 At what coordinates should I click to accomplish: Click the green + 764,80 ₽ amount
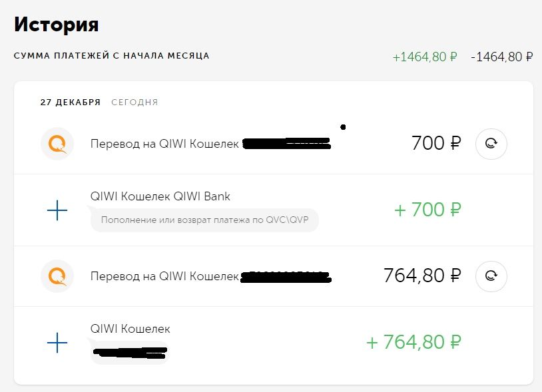point(413,343)
